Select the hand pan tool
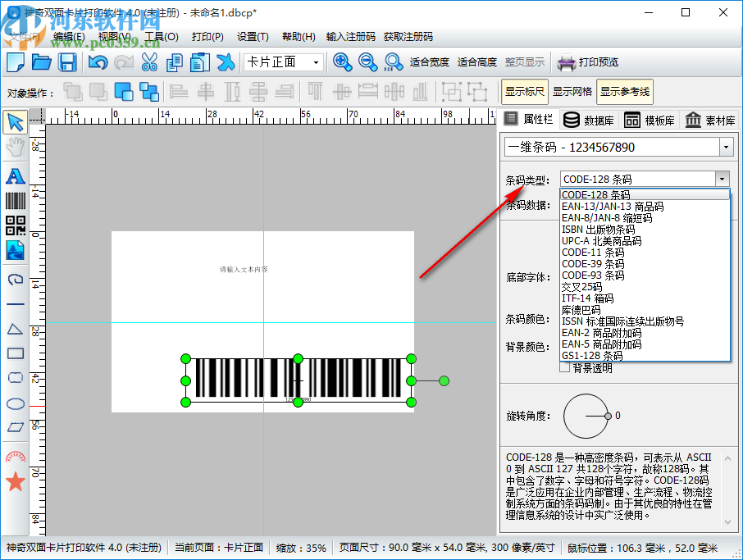The width and height of the screenshot is (743, 560). 15,147
